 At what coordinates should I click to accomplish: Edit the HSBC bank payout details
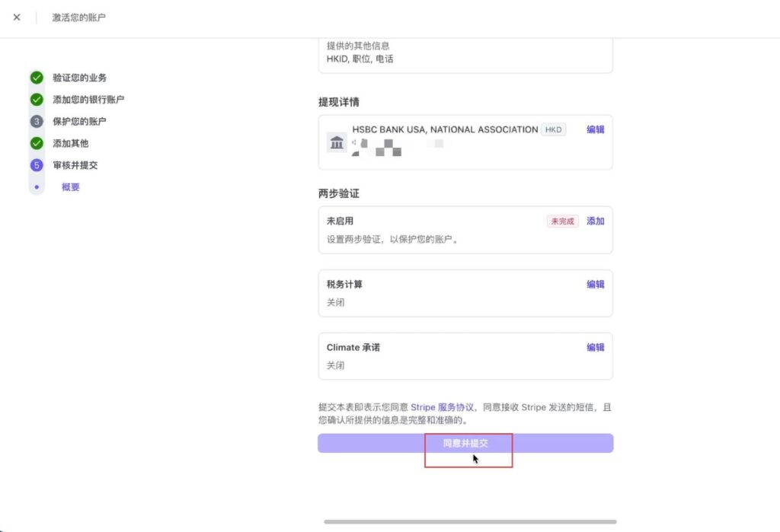point(595,129)
